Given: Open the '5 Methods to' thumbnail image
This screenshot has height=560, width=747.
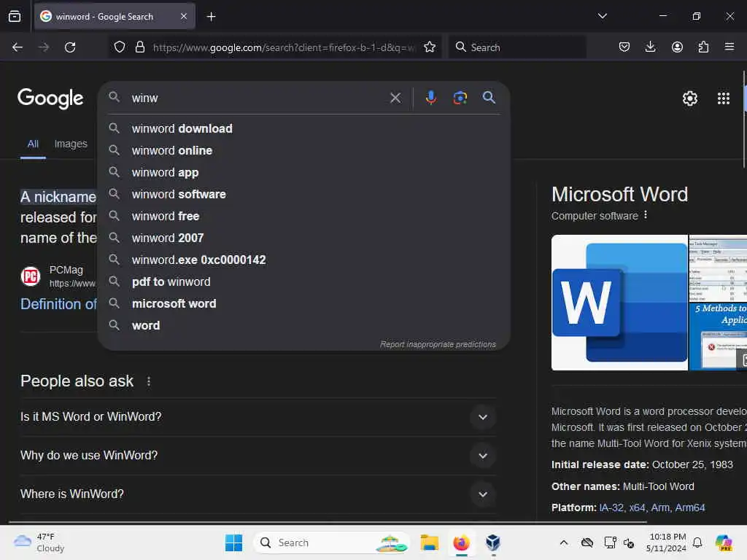Looking at the screenshot, I should point(718,336).
